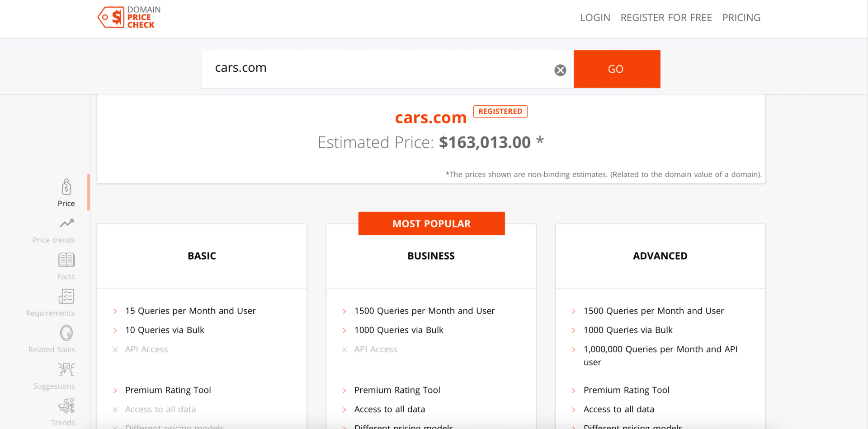Image resolution: width=868 pixels, height=429 pixels.
Task: Open the Related Sales icon
Action: click(66, 333)
